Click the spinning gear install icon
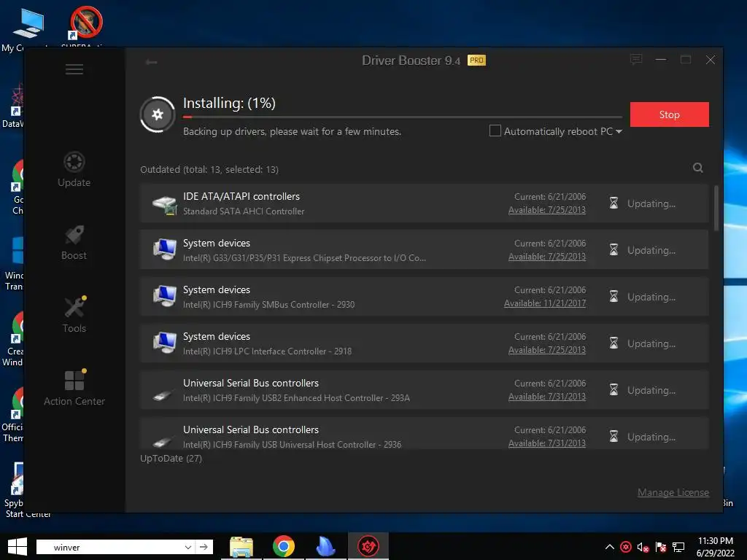This screenshot has width=747, height=560. pyautogui.click(x=158, y=114)
